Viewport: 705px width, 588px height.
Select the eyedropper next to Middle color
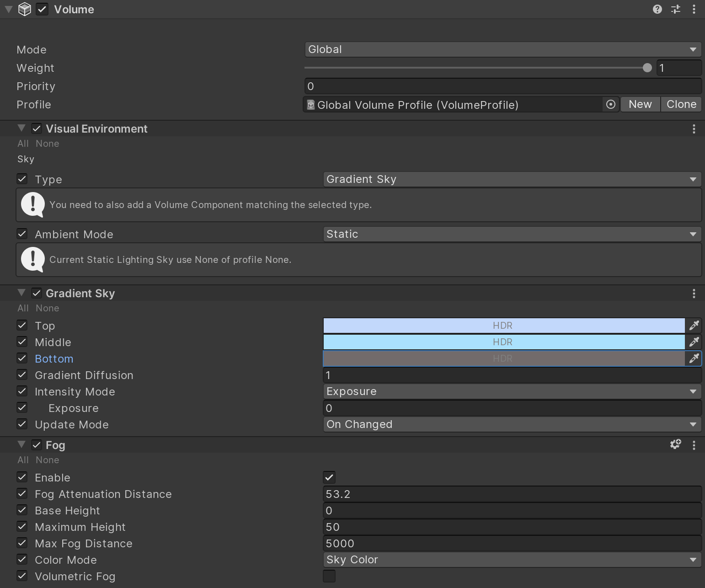pos(694,342)
